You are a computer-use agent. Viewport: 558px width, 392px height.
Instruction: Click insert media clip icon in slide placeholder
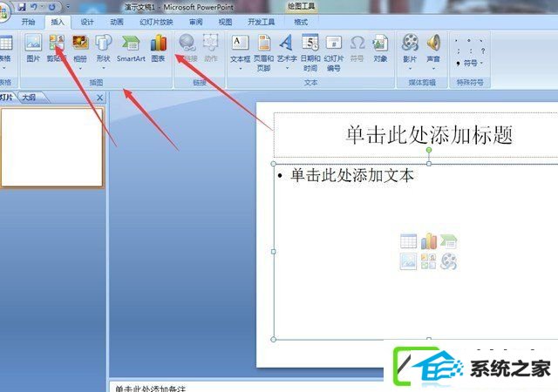tap(448, 261)
